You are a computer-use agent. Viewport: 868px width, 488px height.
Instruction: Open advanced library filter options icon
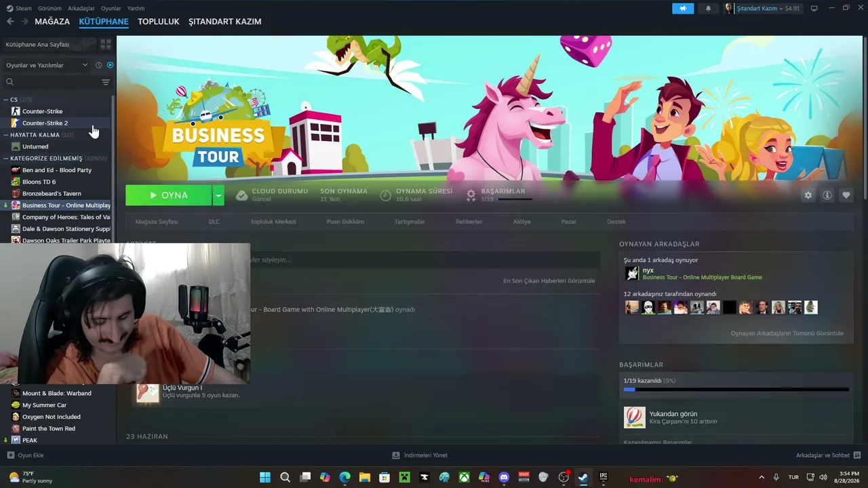click(106, 82)
